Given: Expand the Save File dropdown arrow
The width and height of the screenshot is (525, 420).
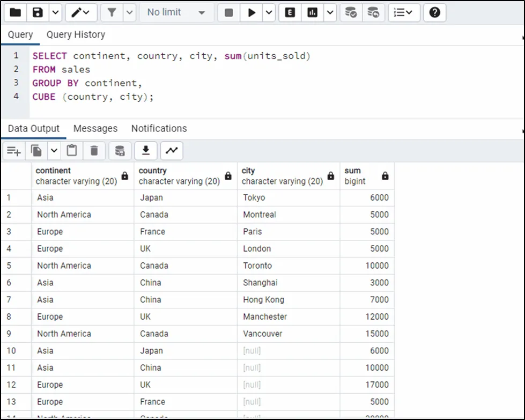Looking at the screenshot, I should point(55,12).
